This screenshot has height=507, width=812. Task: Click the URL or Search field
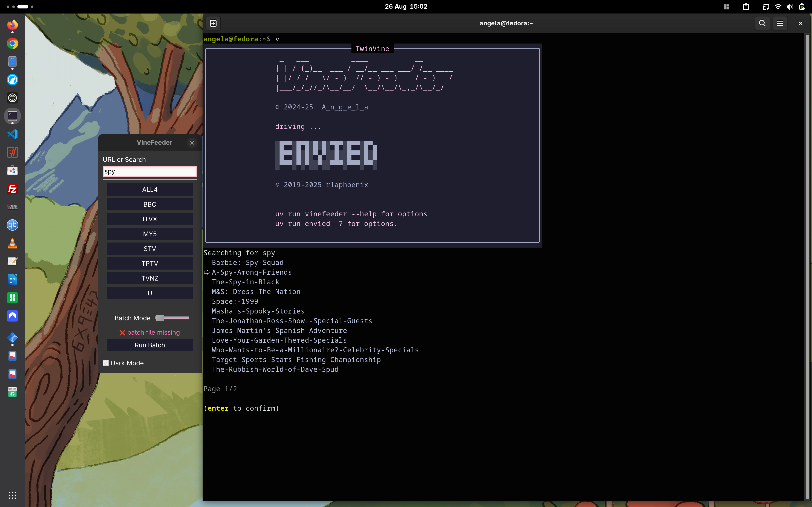[x=150, y=171]
